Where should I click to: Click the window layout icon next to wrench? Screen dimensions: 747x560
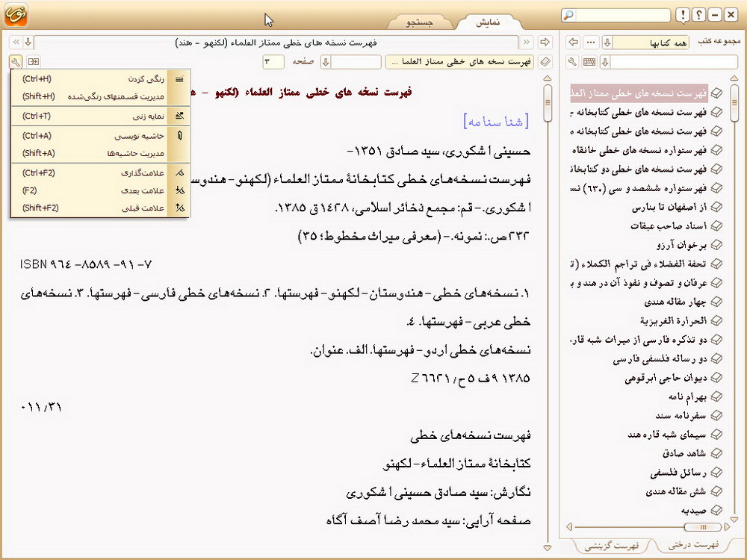[x=34, y=61]
